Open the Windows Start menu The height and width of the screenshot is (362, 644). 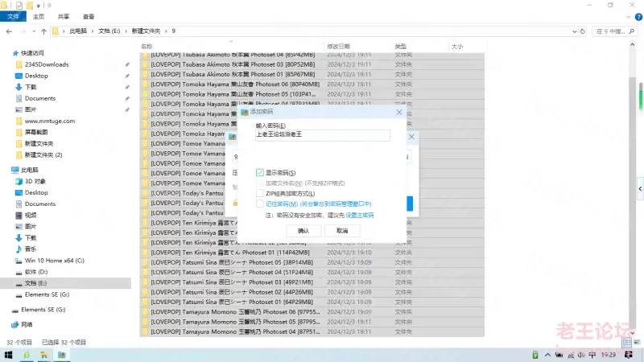click(8, 355)
